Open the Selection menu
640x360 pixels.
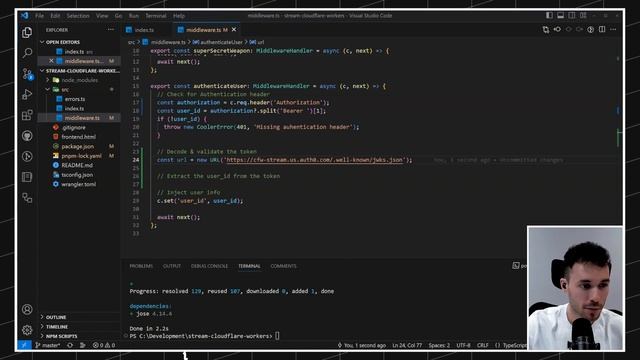78,16
